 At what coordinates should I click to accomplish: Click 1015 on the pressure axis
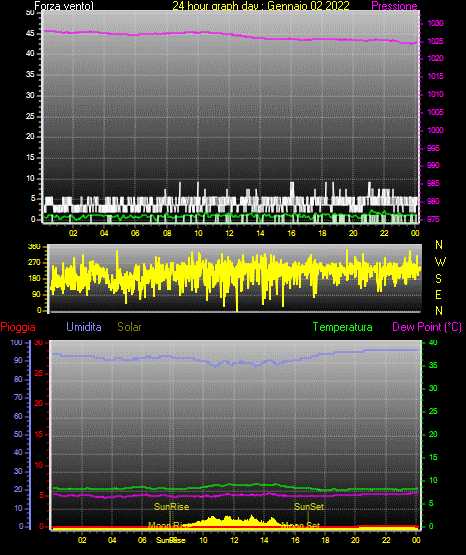point(435,76)
